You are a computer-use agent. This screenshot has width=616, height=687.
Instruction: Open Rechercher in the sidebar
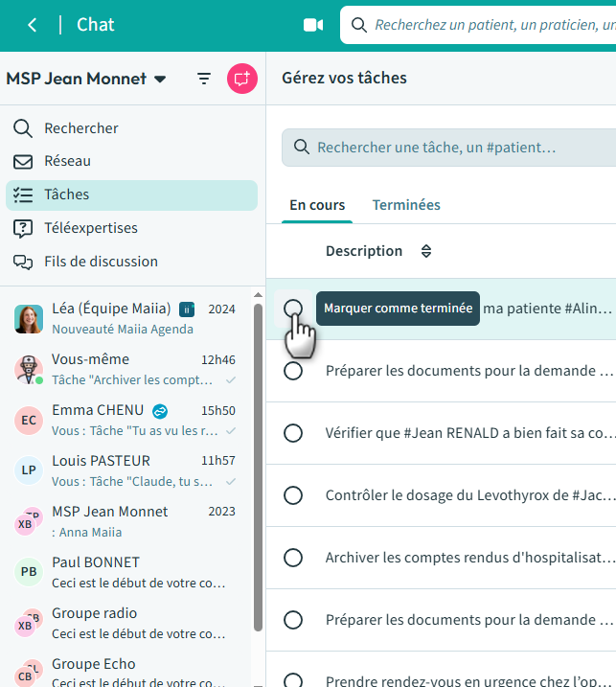tap(81, 128)
